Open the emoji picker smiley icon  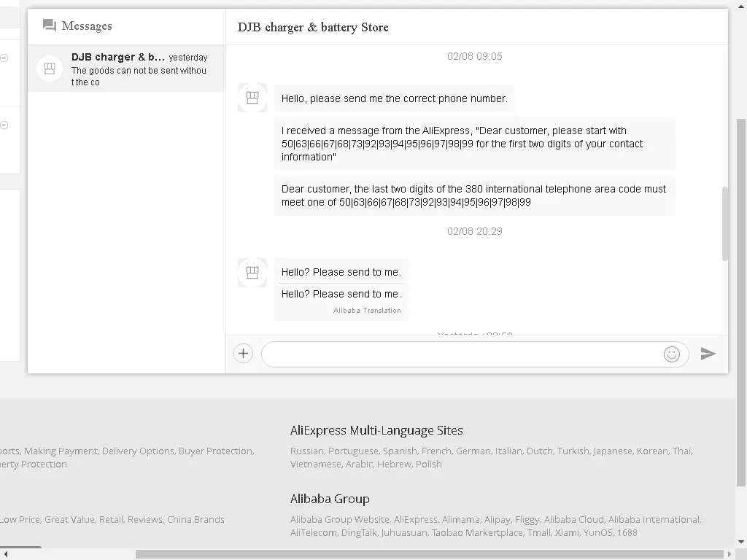point(672,354)
